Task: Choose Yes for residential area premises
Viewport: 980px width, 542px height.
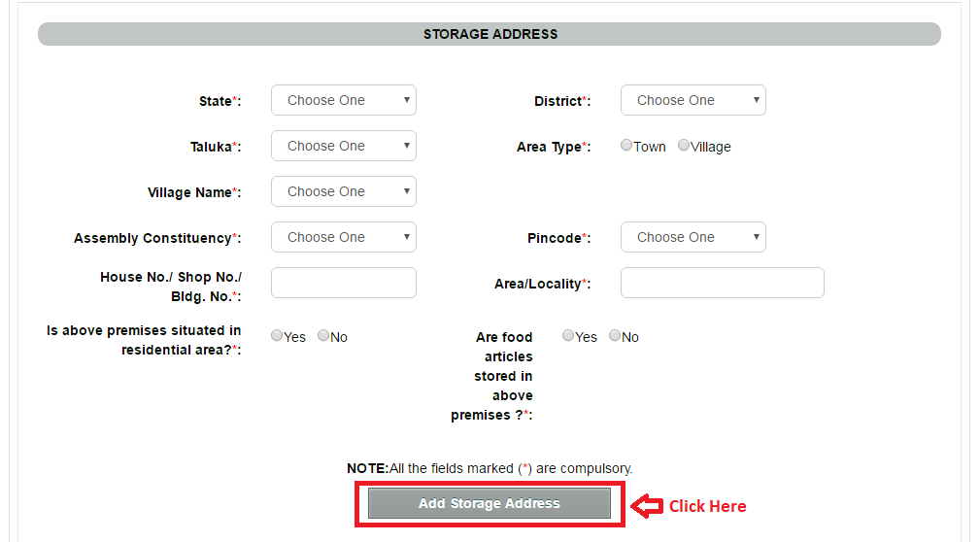Action: [276, 336]
